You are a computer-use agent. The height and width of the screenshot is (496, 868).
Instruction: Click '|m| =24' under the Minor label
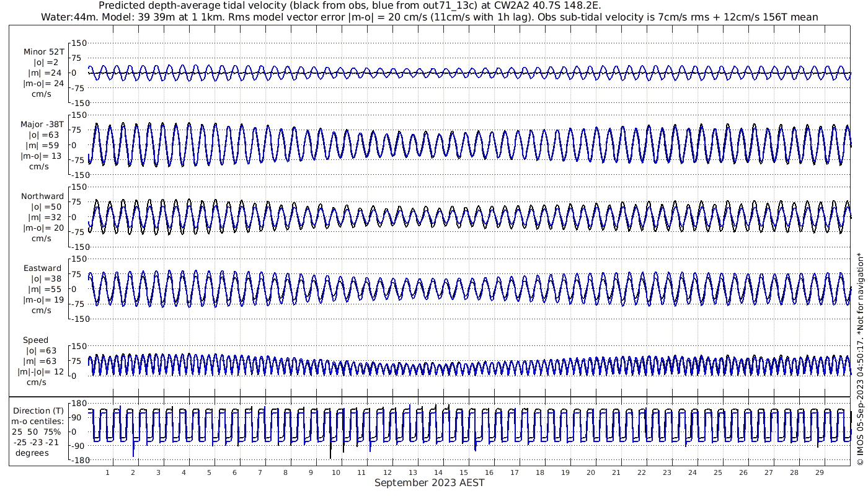tap(45, 73)
